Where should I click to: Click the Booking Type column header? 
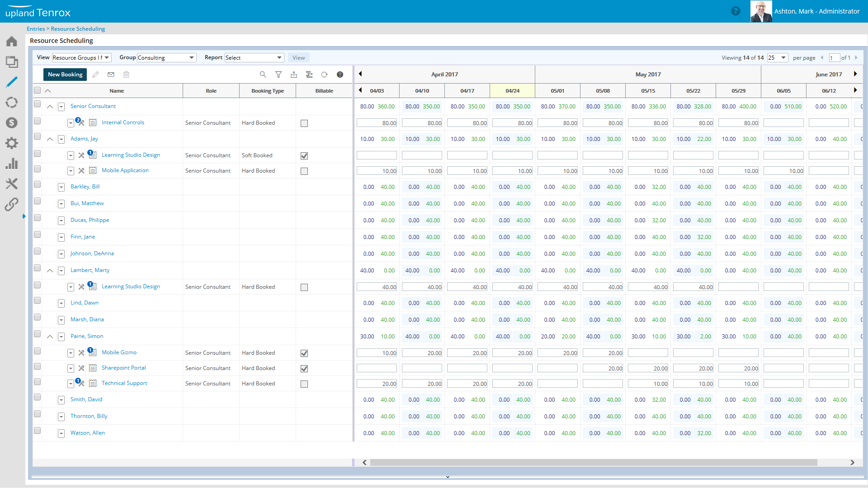(268, 91)
